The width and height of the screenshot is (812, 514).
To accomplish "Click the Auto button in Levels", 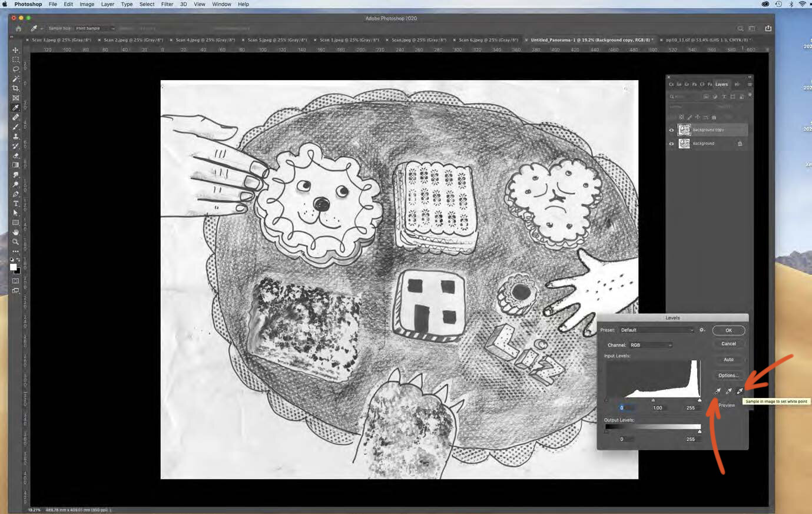I will click(x=728, y=360).
